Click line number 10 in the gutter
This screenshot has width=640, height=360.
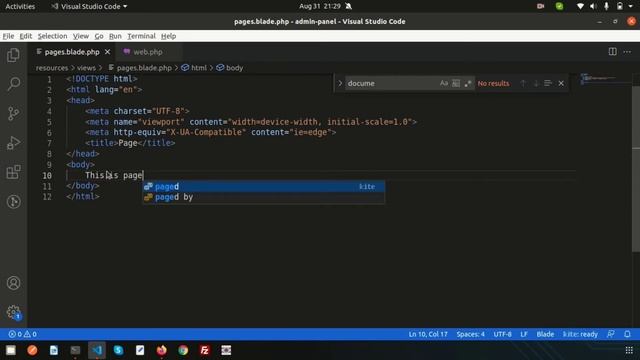(x=47, y=176)
